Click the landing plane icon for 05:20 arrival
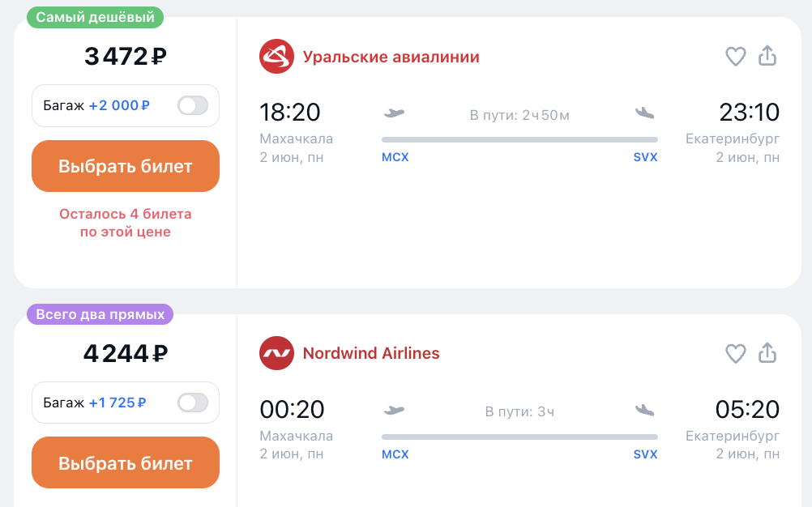This screenshot has width=812, height=507. [645, 411]
